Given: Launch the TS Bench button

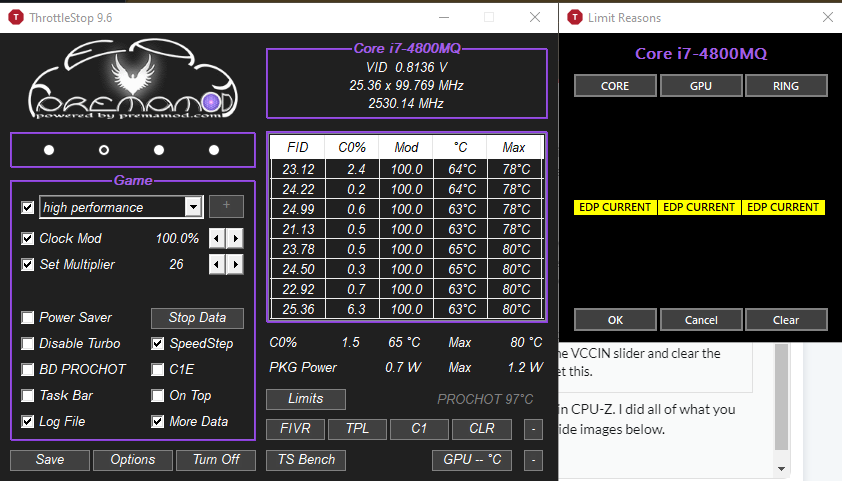Looking at the screenshot, I should tap(306, 460).
